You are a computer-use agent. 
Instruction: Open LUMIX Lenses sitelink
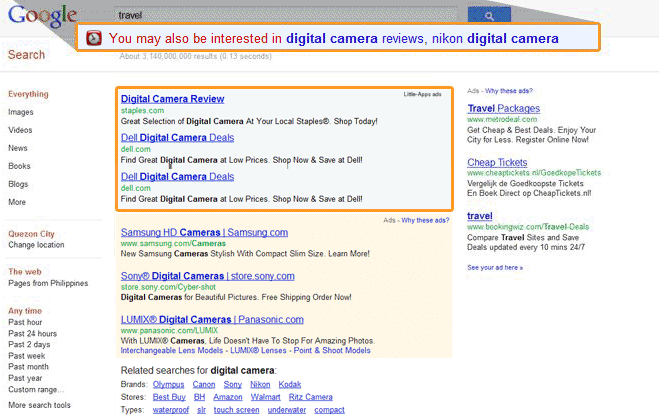[x=258, y=350]
